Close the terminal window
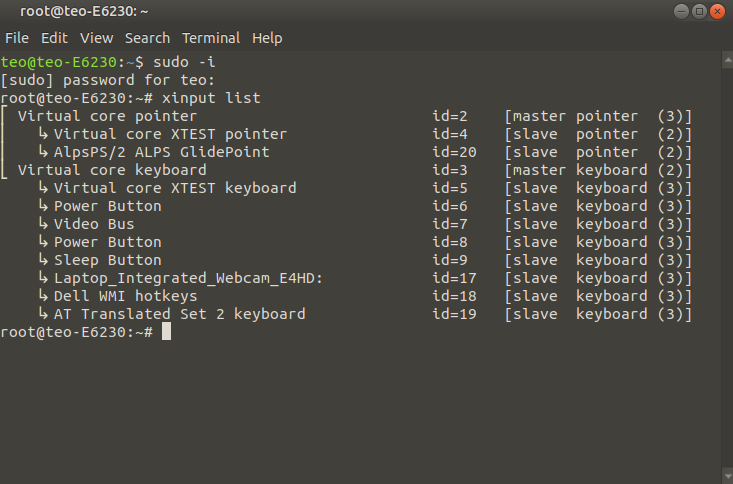This screenshot has height=484, width=733. [x=717, y=12]
